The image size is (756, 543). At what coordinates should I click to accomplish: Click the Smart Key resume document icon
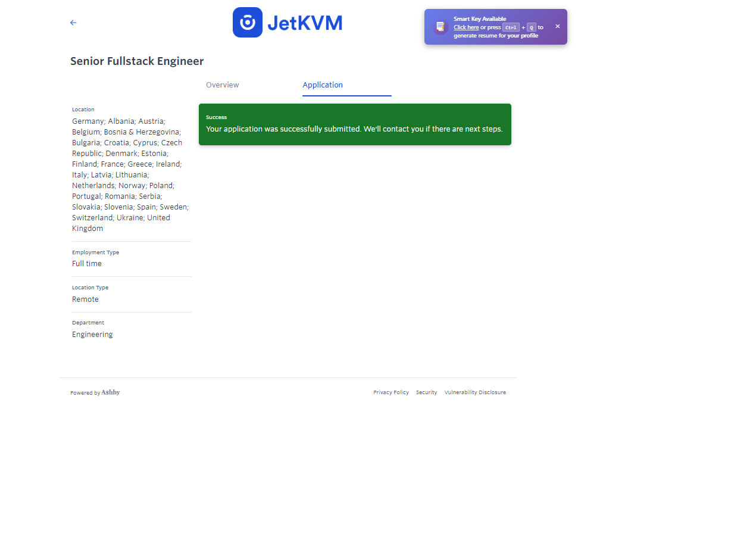click(441, 27)
